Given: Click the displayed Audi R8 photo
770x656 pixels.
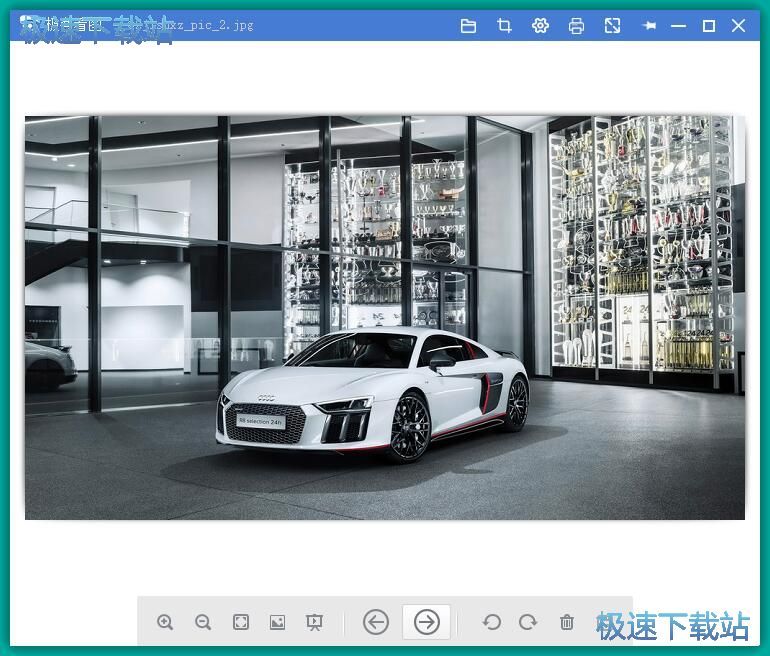Looking at the screenshot, I should 385,317.
